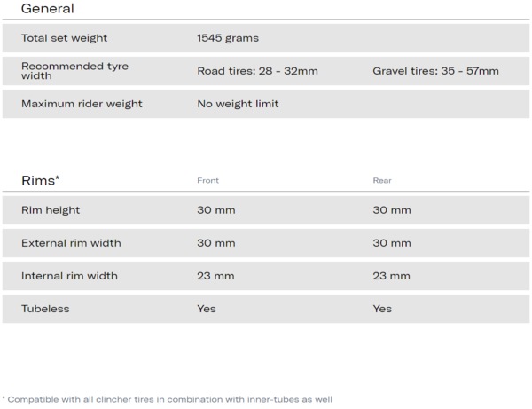Click the rear Tubeless Yes value
Screen dimensions: 532x409
point(382,309)
